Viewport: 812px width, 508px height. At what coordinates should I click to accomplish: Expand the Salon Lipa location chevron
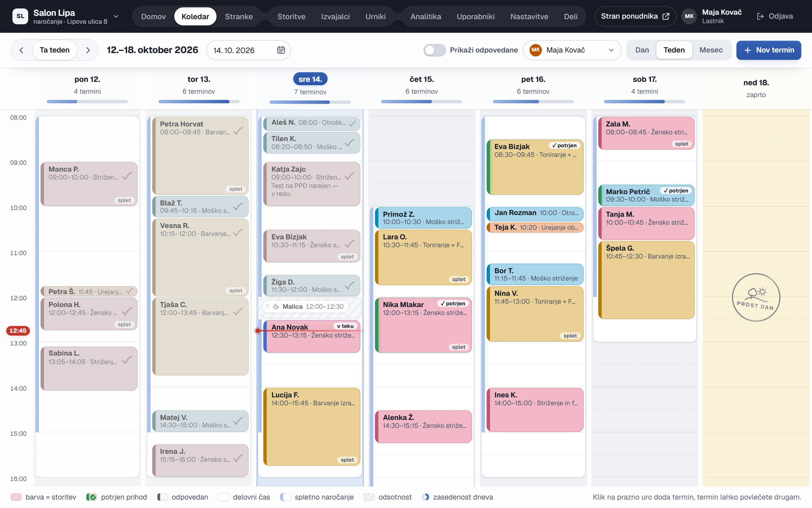[116, 16]
